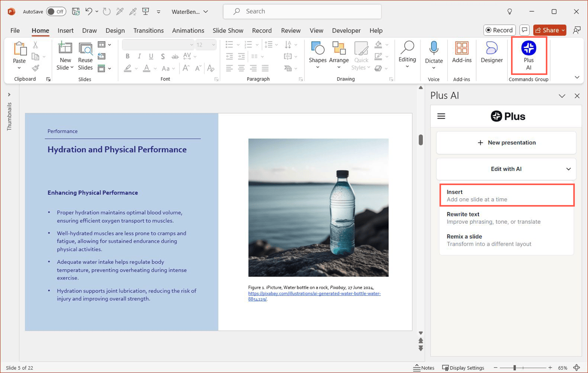Click the Paste clipboard icon
The width and height of the screenshot is (588, 373).
[20, 48]
